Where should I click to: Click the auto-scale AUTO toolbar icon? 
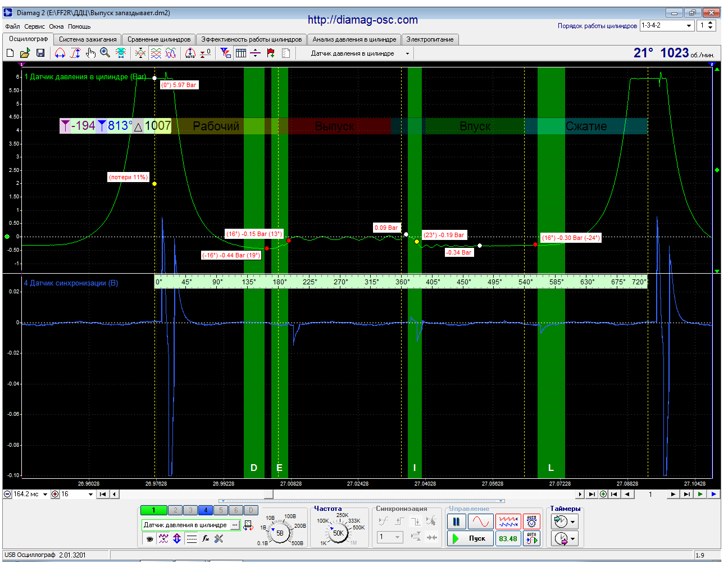click(x=190, y=53)
